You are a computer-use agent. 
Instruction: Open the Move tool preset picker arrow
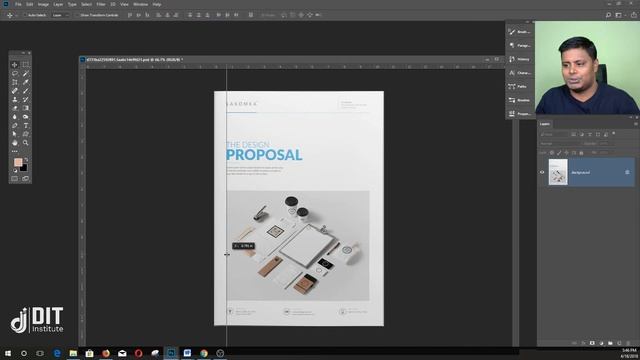click(16, 15)
